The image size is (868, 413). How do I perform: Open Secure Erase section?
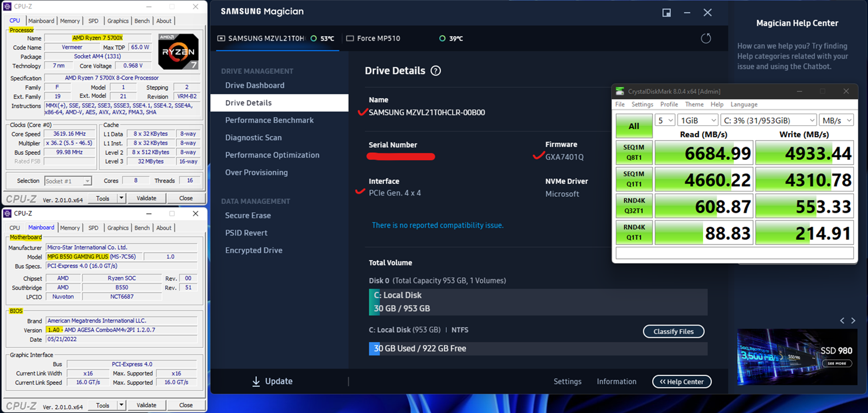pyautogui.click(x=248, y=216)
